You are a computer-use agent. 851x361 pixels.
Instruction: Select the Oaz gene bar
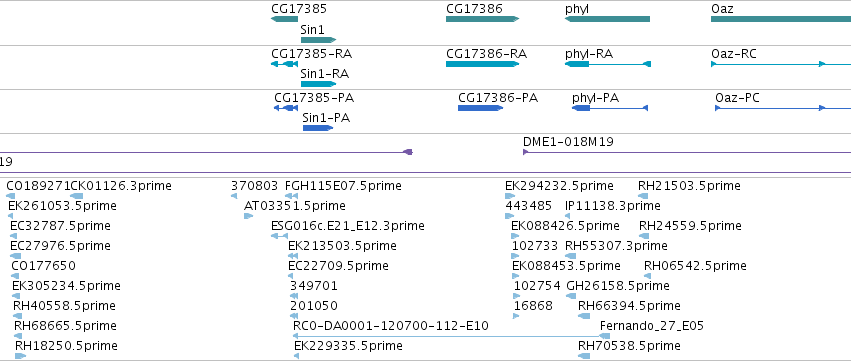point(781,19)
